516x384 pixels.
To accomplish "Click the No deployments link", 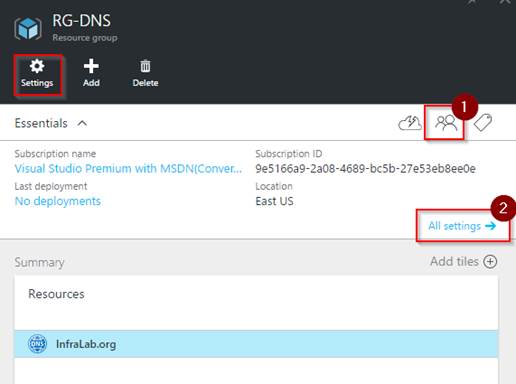I will coord(58,201).
